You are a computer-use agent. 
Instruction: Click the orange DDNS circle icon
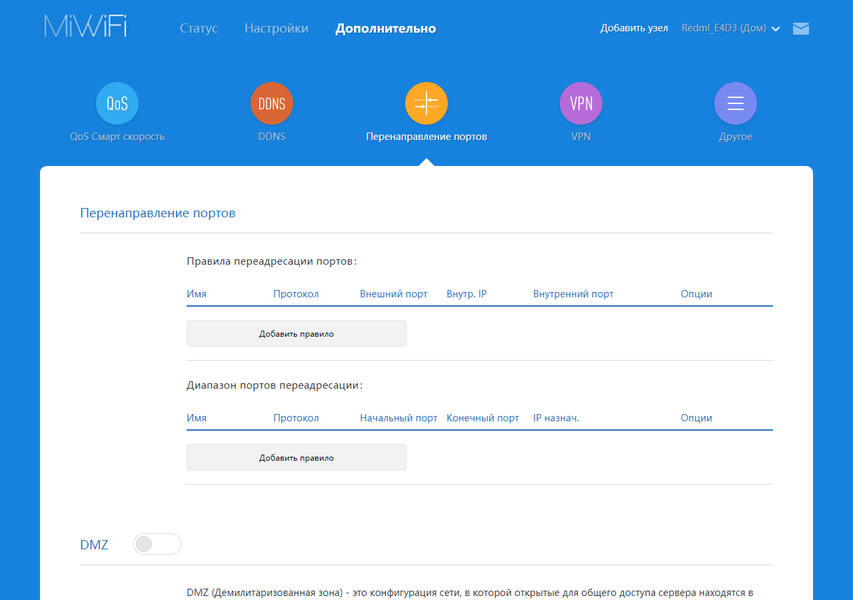pos(271,103)
